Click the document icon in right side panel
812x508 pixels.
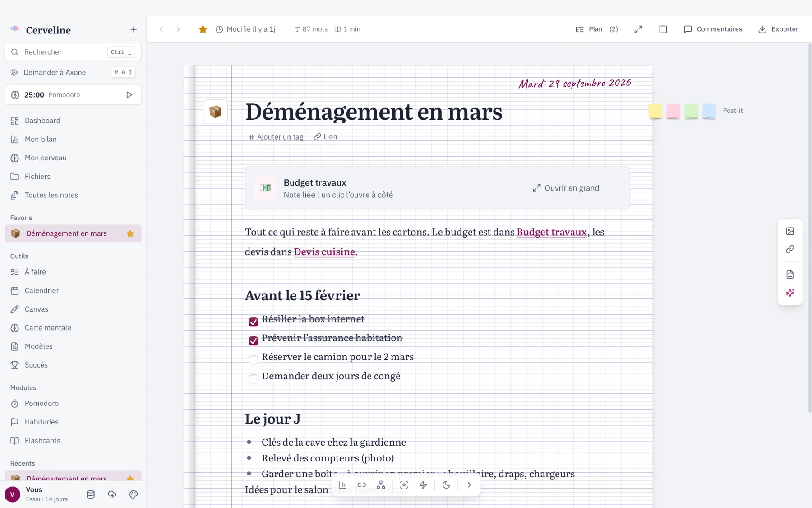click(x=790, y=275)
